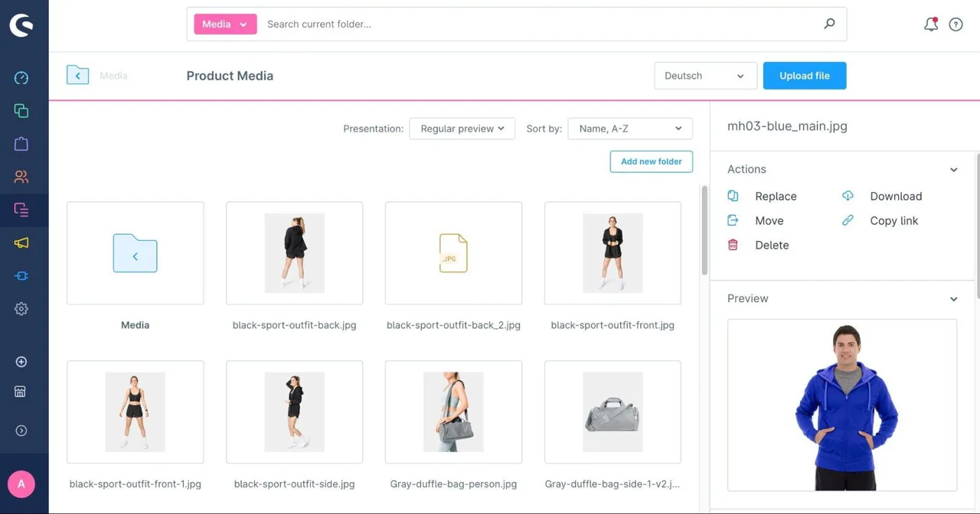
Task: Open the Orders bag icon in sidebar
Action: point(21,144)
